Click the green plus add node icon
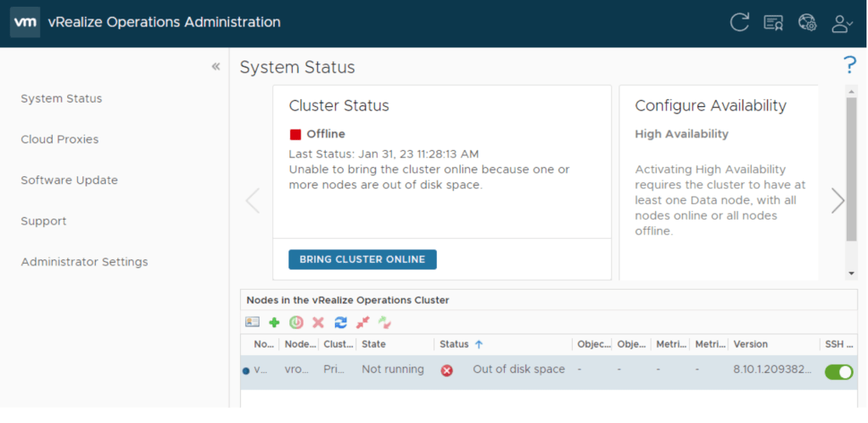Screen dimensions: 868x423 (274, 322)
